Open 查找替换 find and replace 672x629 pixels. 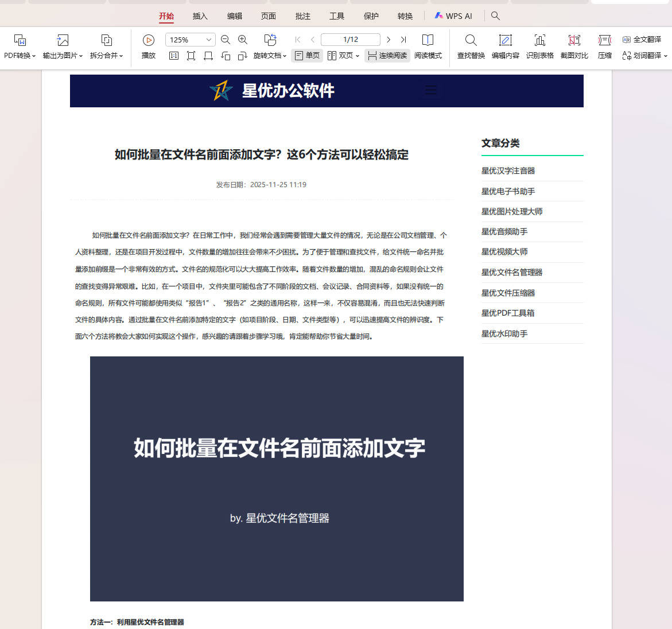point(471,46)
